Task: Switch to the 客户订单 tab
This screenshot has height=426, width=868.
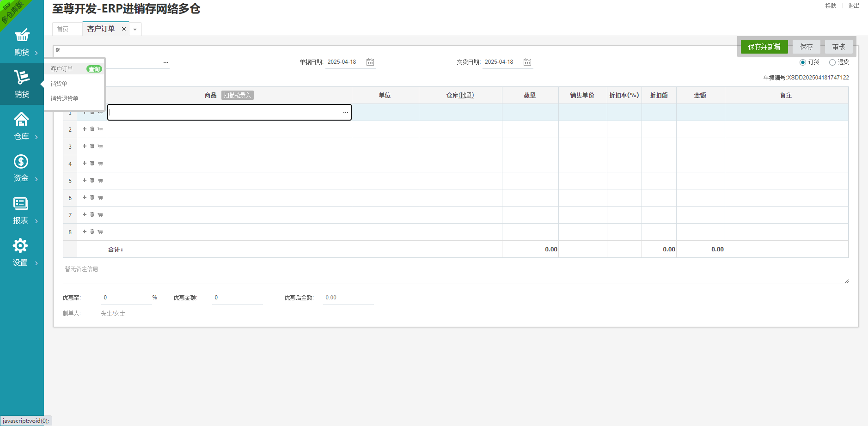Action: tap(101, 29)
